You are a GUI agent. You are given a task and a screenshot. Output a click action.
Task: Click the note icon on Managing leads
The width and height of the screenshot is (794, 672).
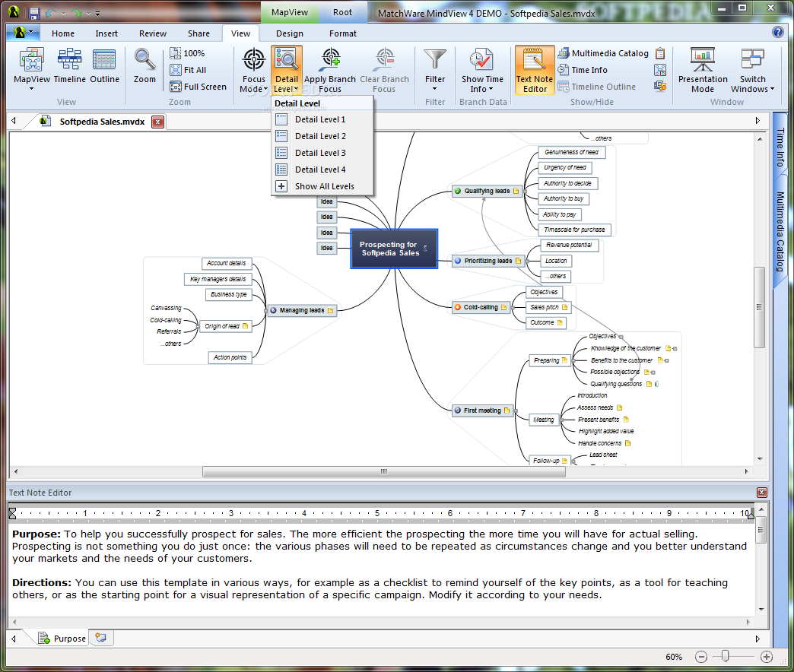pyautogui.click(x=331, y=311)
